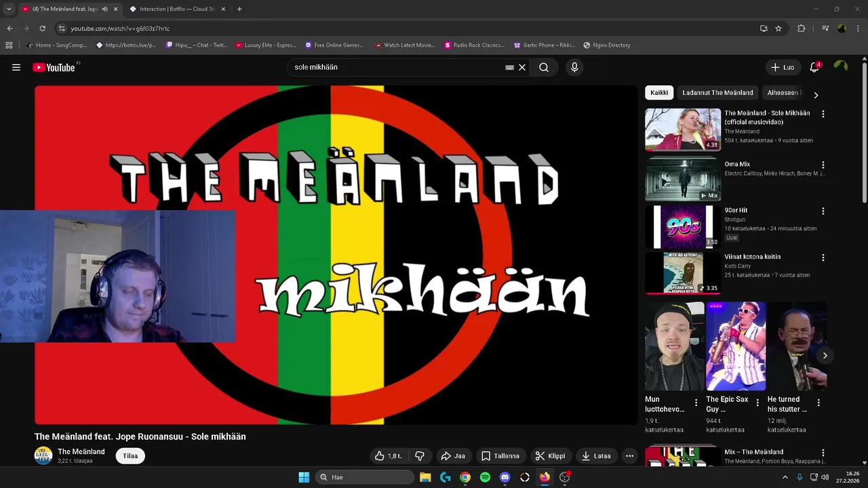868x488 pixels.
Task: Open the Viinat kotona keitin thumbnail
Action: pyautogui.click(x=683, y=272)
